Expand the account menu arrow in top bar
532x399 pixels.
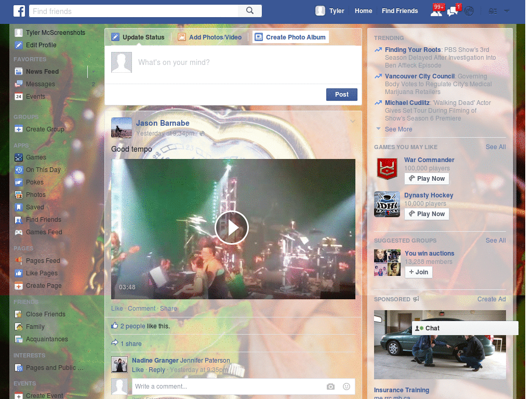click(507, 11)
